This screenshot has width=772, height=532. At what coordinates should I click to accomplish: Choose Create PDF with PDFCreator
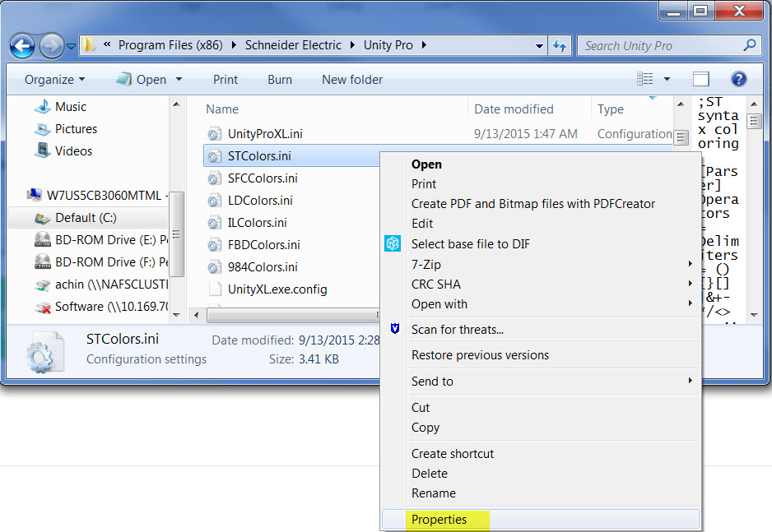tap(533, 204)
